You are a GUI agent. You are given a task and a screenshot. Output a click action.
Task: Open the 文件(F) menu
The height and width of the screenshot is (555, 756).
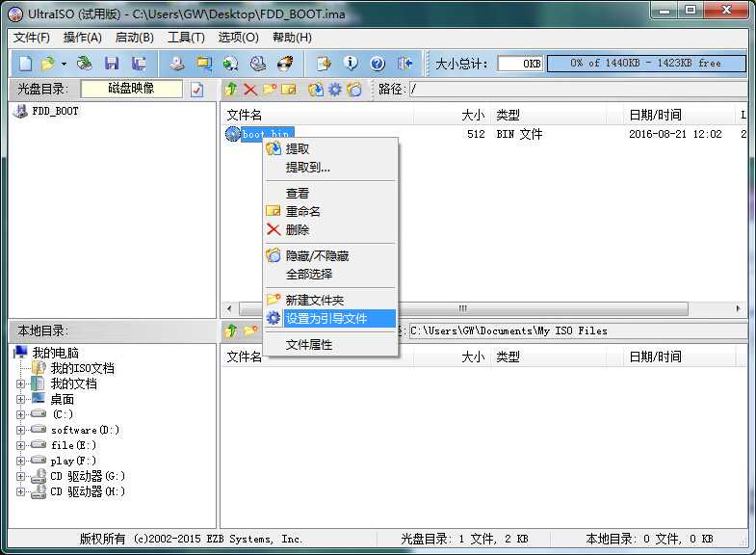[32, 38]
